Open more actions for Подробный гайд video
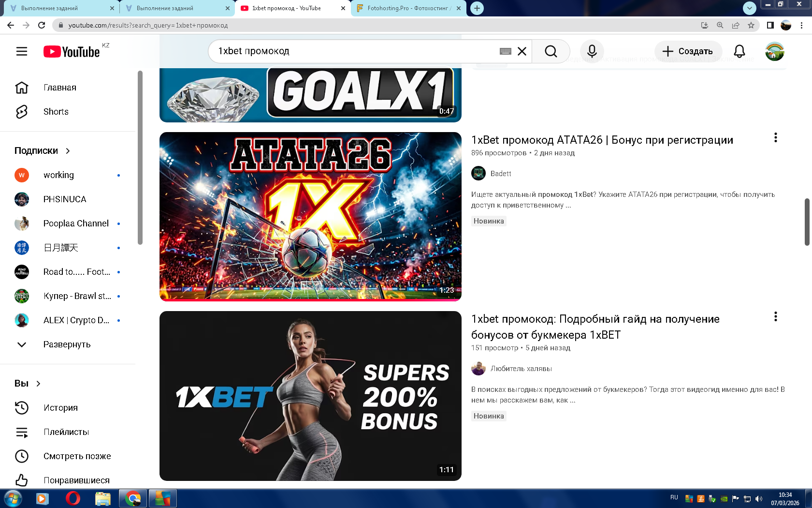 pyautogui.click(x=776, y=317)
